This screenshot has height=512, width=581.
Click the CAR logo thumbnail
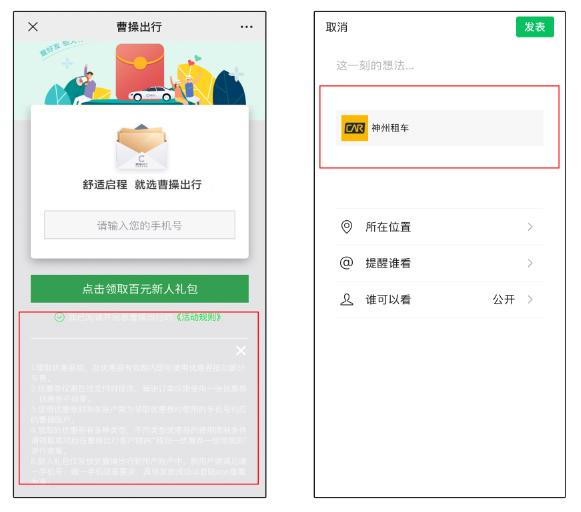coord(355,128)
